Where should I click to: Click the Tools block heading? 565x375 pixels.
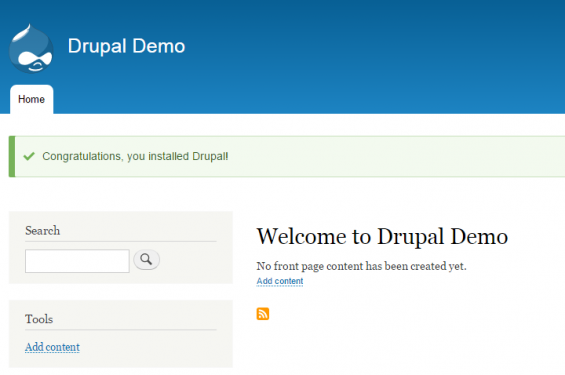[39, 319]
